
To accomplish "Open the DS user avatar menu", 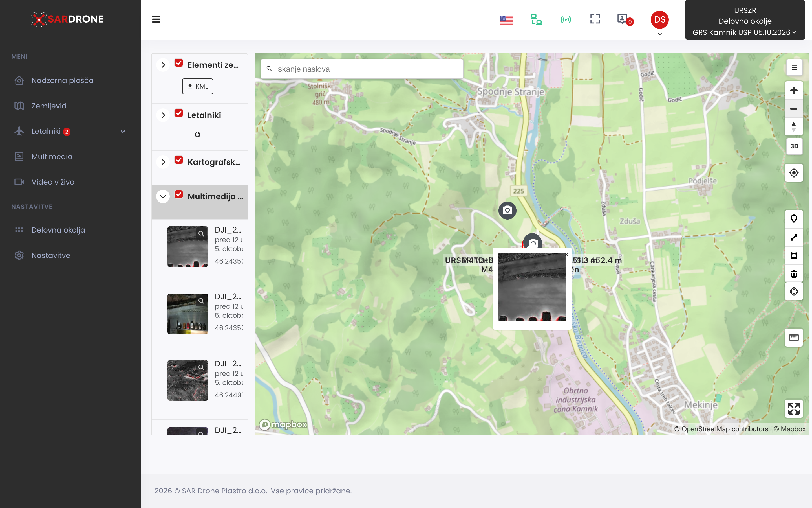I will tap(659, 20).
